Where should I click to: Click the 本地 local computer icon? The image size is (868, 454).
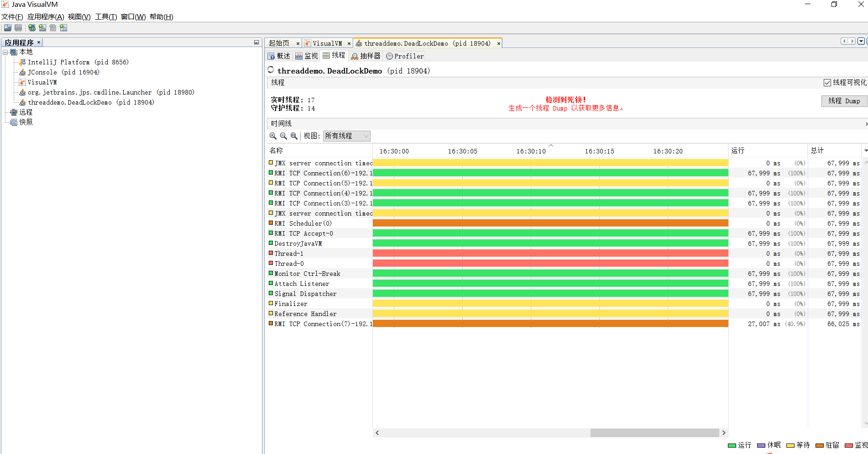pyautogui.click(x=14, y=52)
